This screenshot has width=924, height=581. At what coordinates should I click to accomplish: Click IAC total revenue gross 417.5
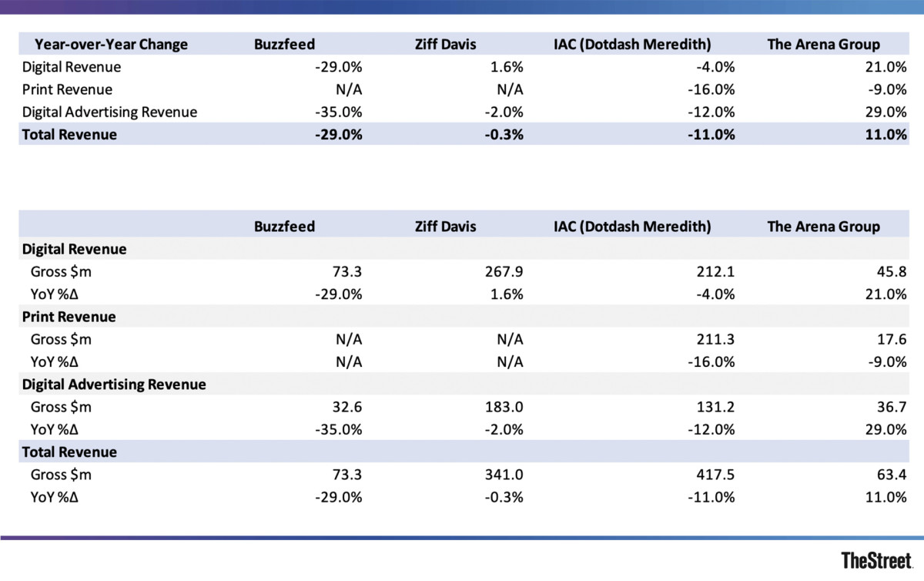pos(715,475)
